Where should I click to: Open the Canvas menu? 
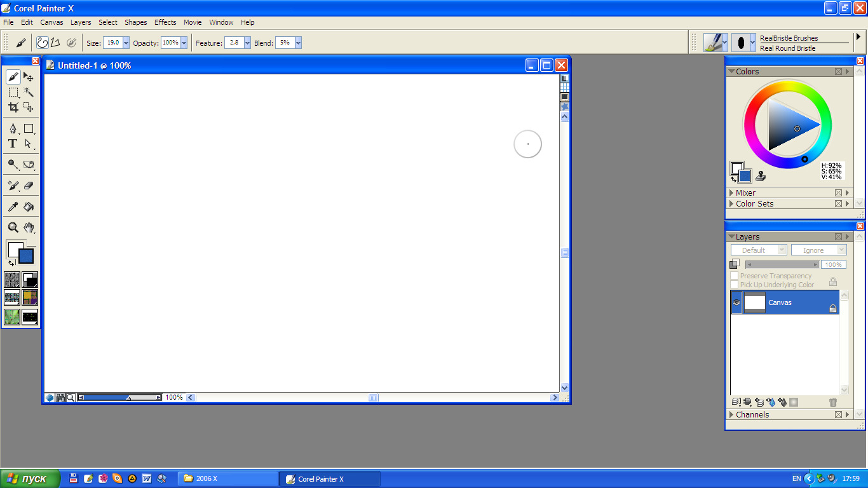tap(51, 22)
